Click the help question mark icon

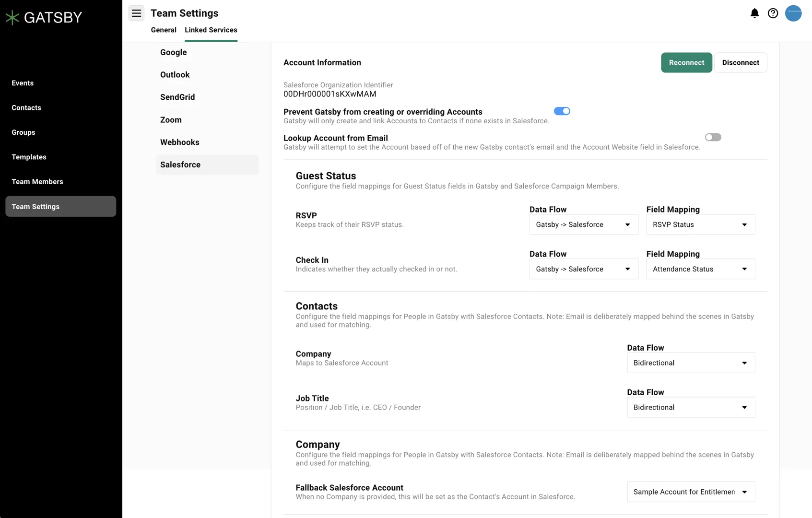773,13
